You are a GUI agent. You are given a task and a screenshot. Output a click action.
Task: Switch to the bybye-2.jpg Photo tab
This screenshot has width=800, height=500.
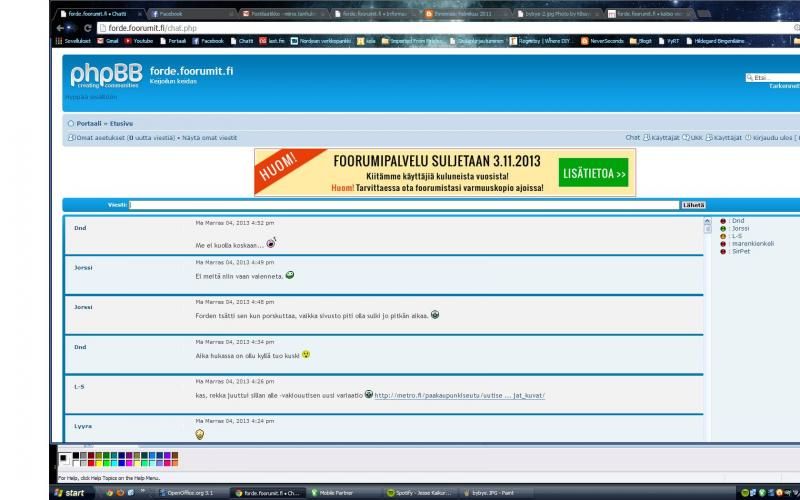tap(558, 14)
